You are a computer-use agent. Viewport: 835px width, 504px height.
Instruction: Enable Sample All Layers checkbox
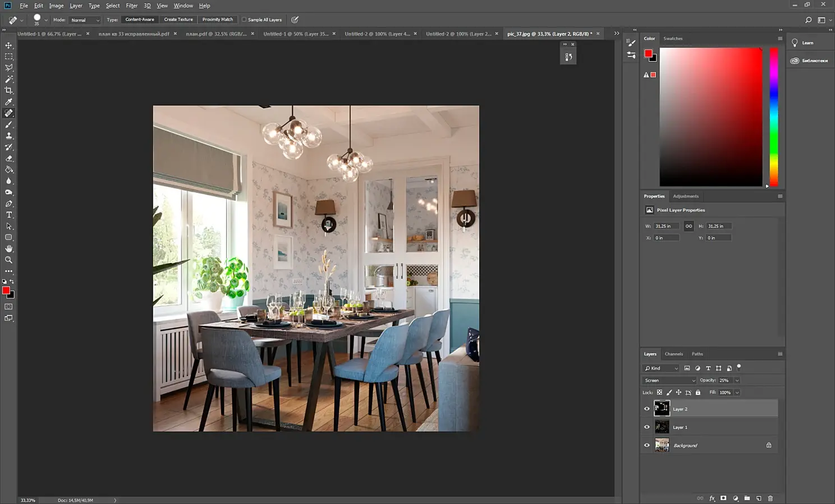tap(244, 20)
